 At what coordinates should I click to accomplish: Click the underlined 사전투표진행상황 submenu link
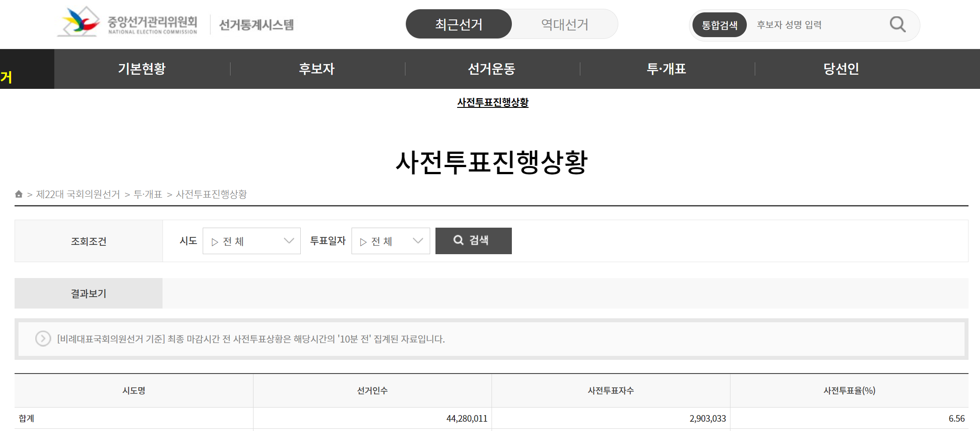493,103
